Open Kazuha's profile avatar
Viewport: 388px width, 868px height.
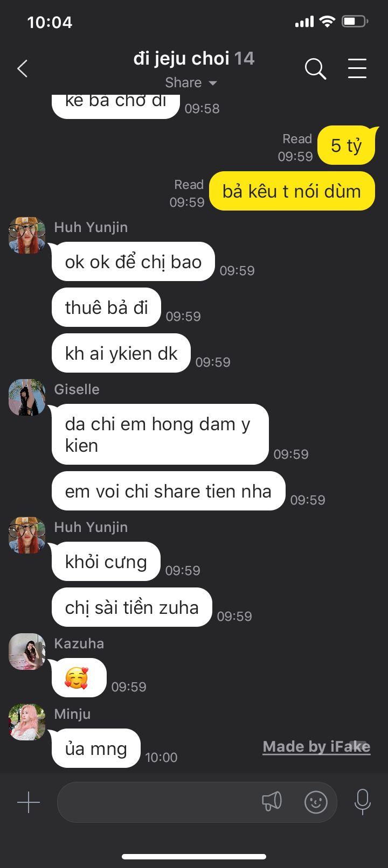(27, 652)
